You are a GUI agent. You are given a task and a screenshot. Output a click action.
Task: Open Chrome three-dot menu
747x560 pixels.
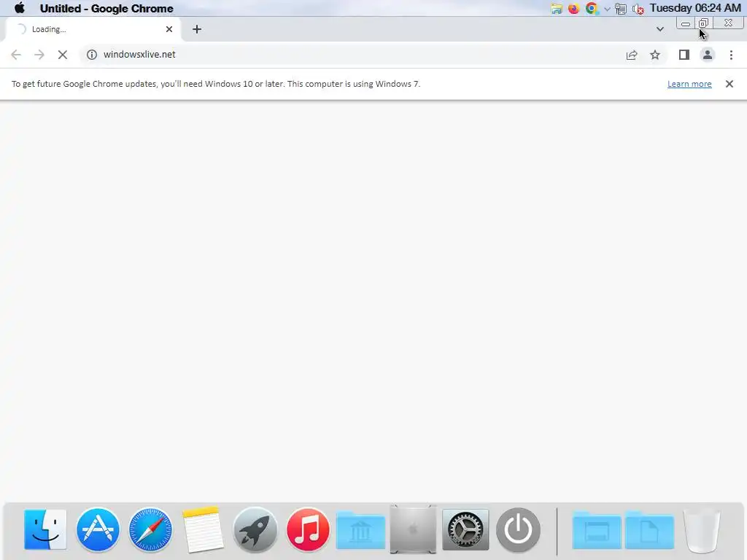(731, 55)
